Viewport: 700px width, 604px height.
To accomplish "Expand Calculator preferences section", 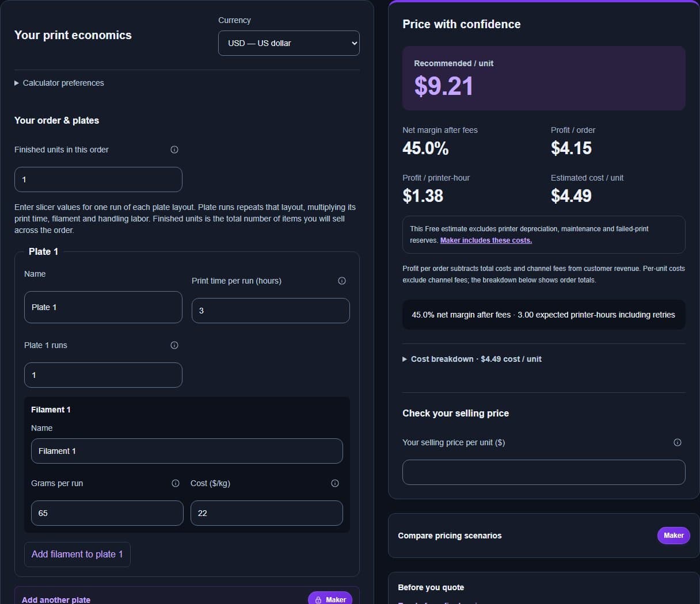I will click(59, 83).
